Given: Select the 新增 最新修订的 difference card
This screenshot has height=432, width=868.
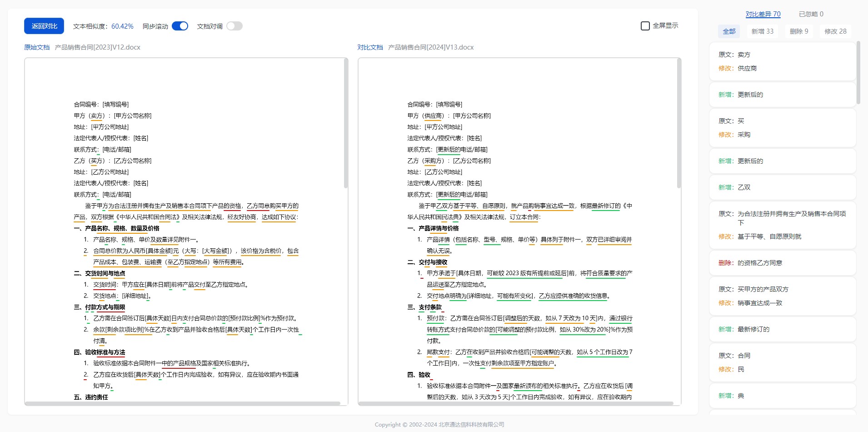Looking at the screenshot, I should pyautogui.click(x=782, y=329).
